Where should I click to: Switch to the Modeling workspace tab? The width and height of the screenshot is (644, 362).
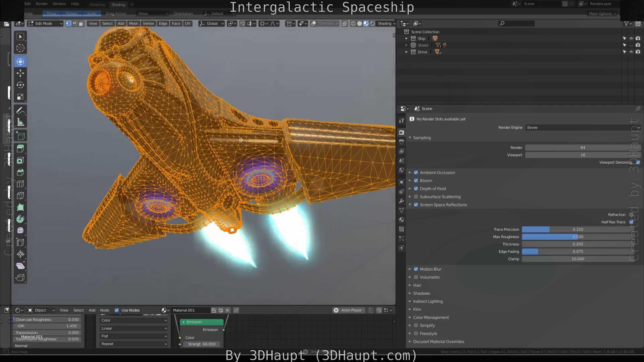click(x=97, y=5)
